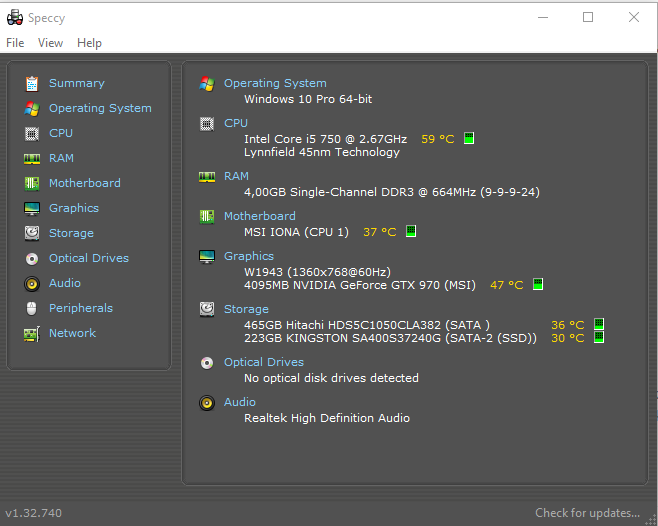Click the Optical Drives disc icon in summary pane
The height and width of the screenshot is (526, 658).
pyautogui.click(x=207, y=363)
